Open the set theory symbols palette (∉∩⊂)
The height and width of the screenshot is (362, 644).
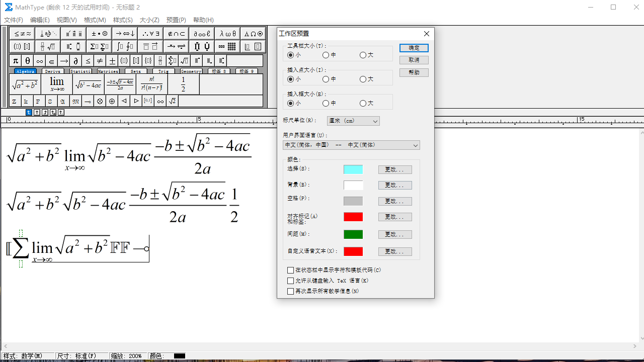176,34
